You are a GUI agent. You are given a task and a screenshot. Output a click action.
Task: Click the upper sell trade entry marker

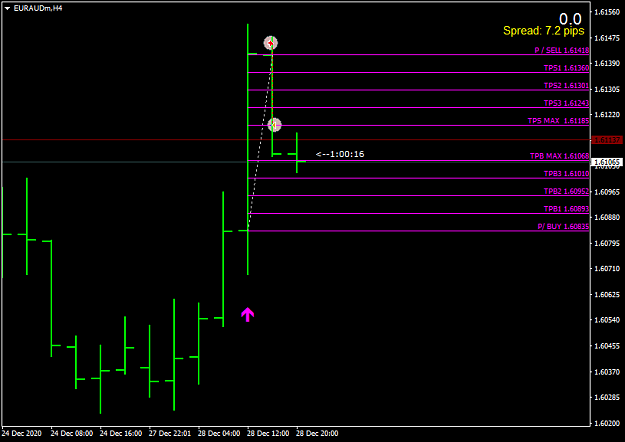271,43
